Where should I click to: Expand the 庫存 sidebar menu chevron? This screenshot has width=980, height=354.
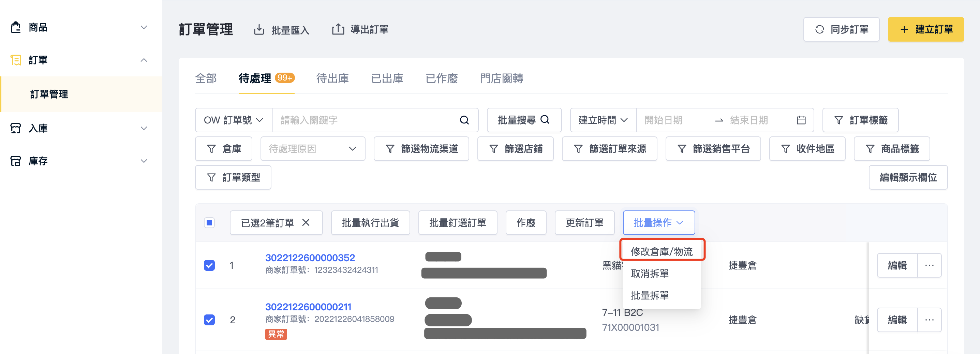point(144,161)
